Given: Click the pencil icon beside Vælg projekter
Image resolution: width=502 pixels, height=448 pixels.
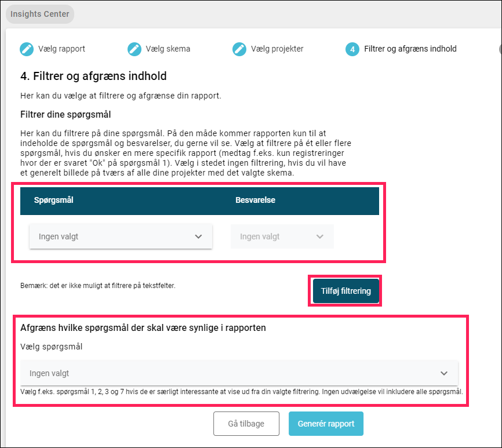Looking at the screenshot, I should coord(239,49).
